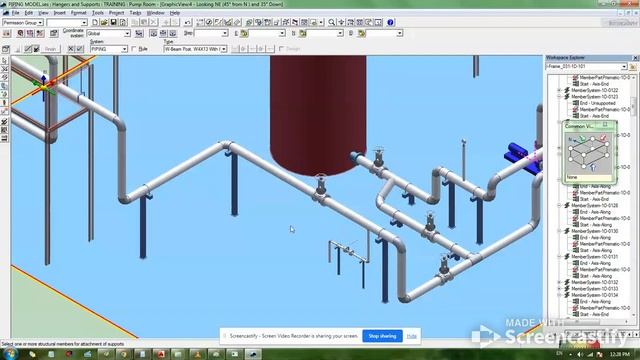This screenshot has width=640, height=360.
Task: Open the Tasks menu
Action: [135, 13]
